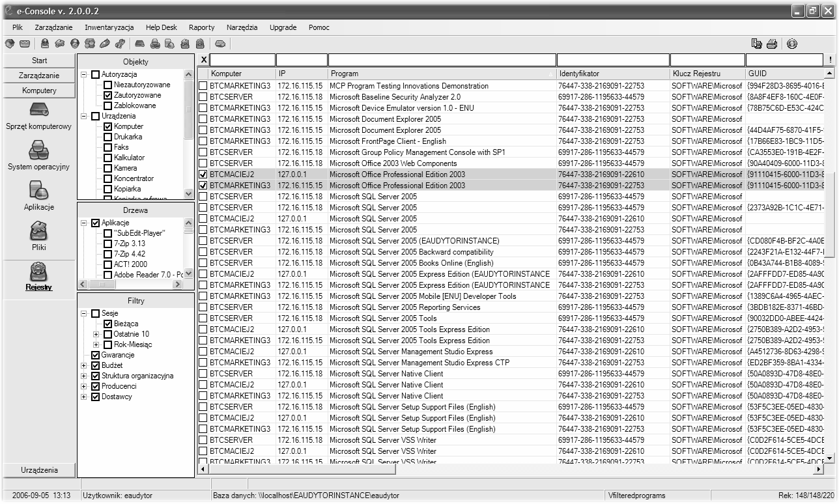
Task: Sort by the Identyfikator column header
Action: pyautogui.click(x=613, y=74)
